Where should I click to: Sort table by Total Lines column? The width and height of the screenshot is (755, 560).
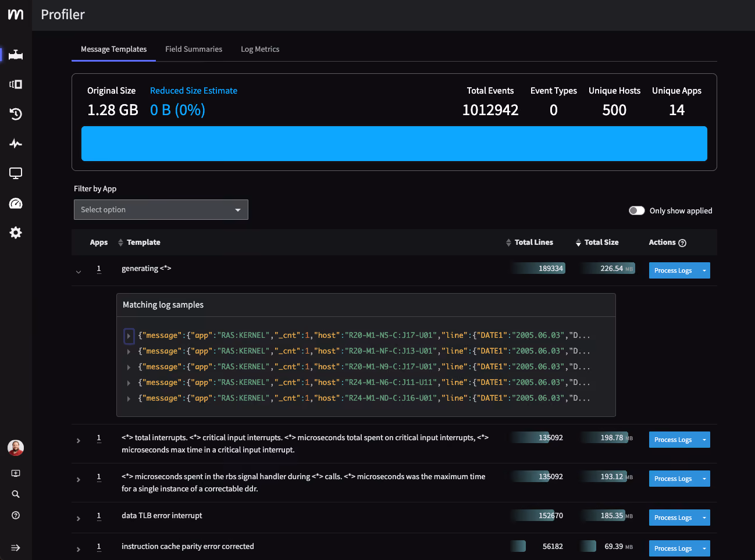[x=529, y=242]
